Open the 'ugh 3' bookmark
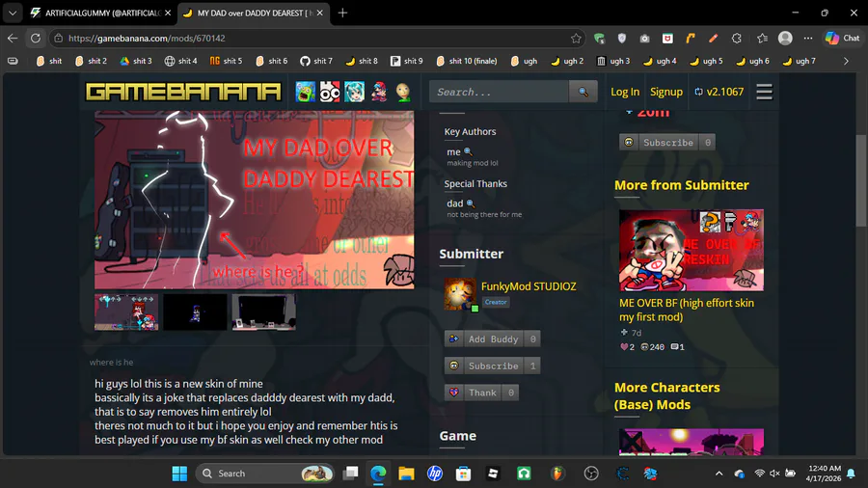868x488 pixels. click(x=613, y=61)
